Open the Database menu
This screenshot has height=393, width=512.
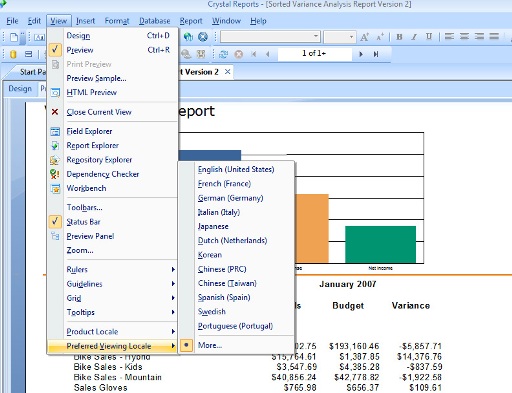coord(155,21)
